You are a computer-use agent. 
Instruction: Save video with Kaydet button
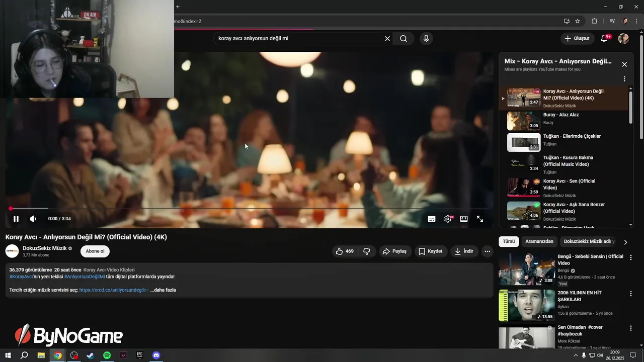pos(431,251)
